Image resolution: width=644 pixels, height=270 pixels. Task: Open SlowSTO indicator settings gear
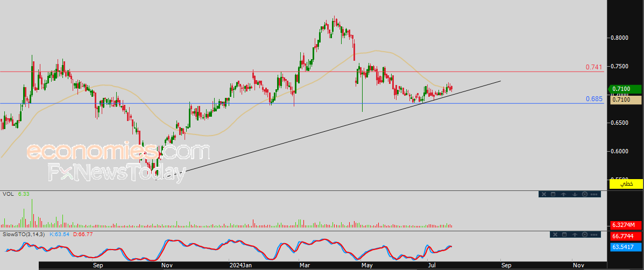584,235
